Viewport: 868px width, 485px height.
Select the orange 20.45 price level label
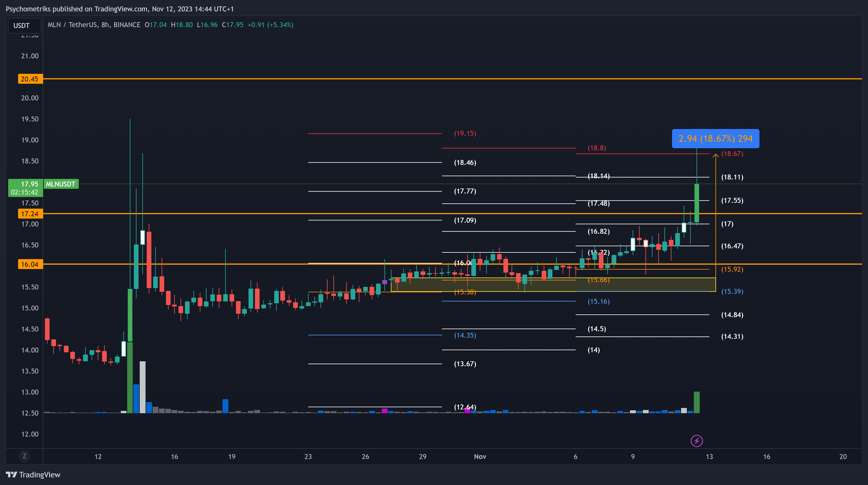click(x=30, y=79)
